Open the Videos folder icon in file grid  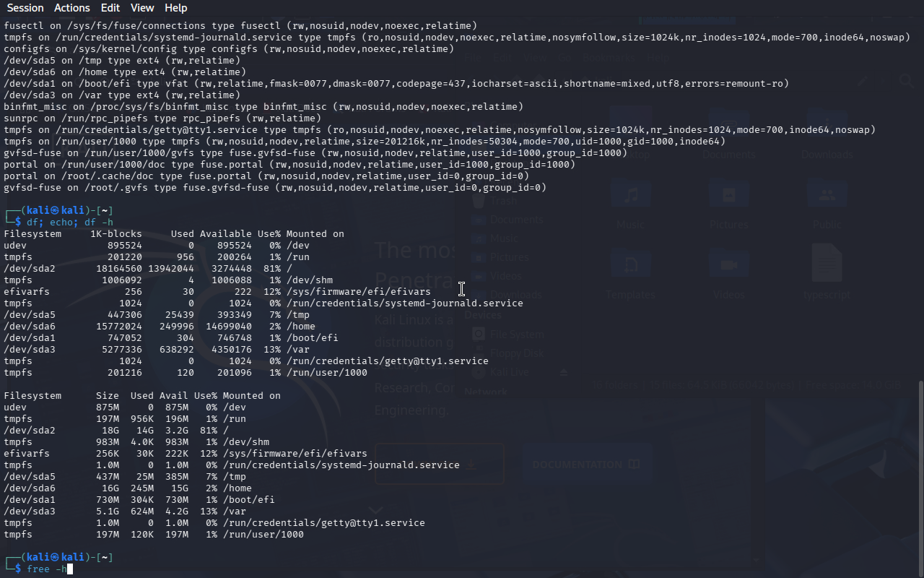pos(728,267)
